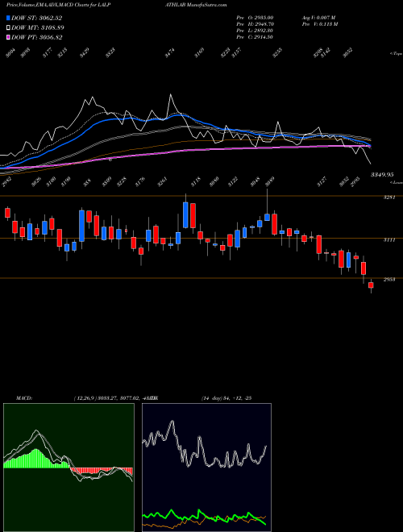
Task: Click the 'Pre H: 2948.70' high value
Action: tap(255, 24)
